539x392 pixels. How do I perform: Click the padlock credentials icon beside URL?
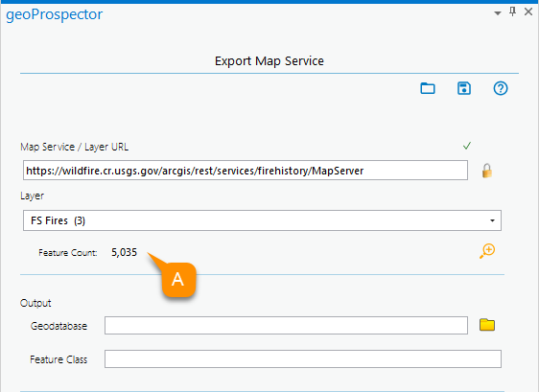pyautogui.click(x=487, y=171)
